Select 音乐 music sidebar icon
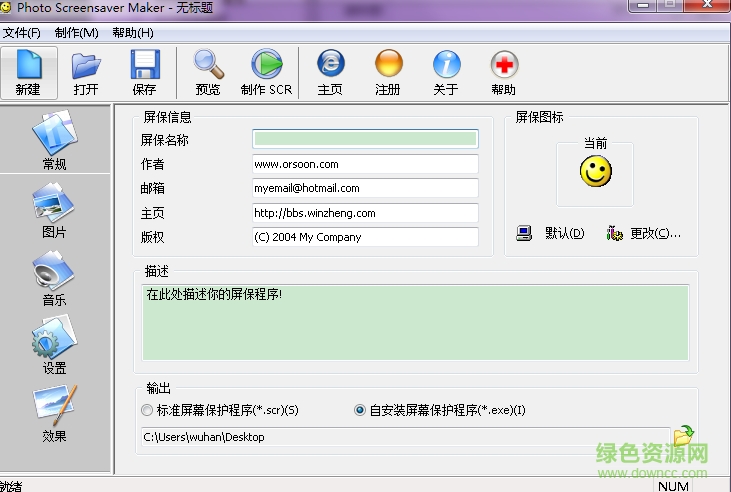This screenshot has width=731, height=492. point(55,278)
